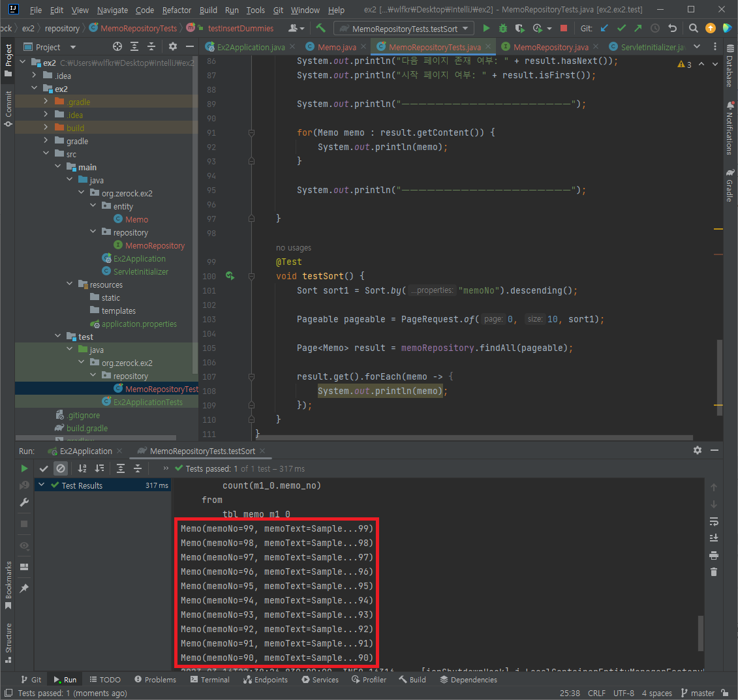Toggle soft-wrap in console output

pos(713,521)
